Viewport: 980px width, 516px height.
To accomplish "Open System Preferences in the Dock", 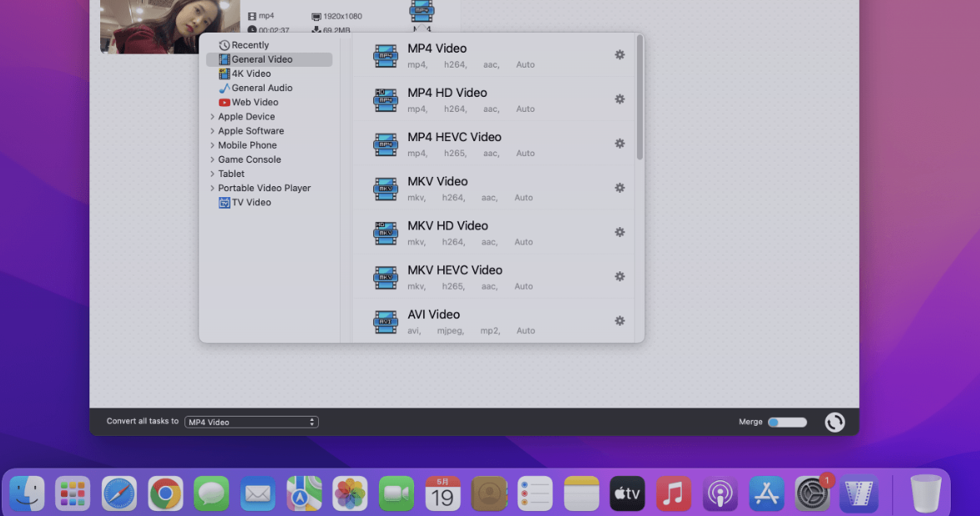I will point(812,493).
